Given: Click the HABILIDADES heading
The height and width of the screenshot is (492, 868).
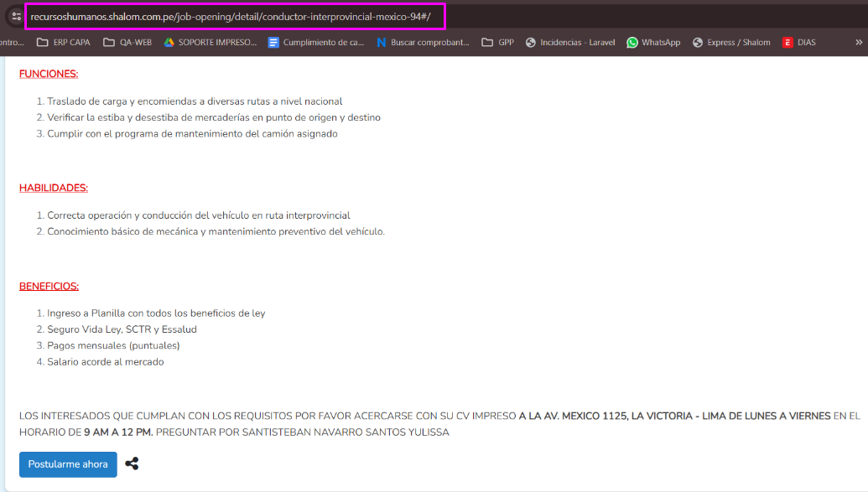Looking at the screenshot, I should [54, 188].
